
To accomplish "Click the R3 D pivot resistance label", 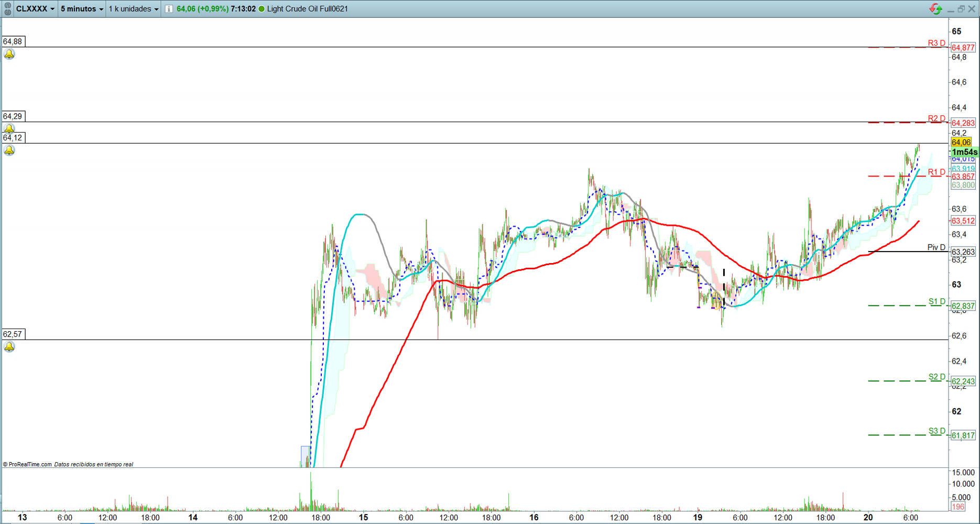I will pos(936,43).
